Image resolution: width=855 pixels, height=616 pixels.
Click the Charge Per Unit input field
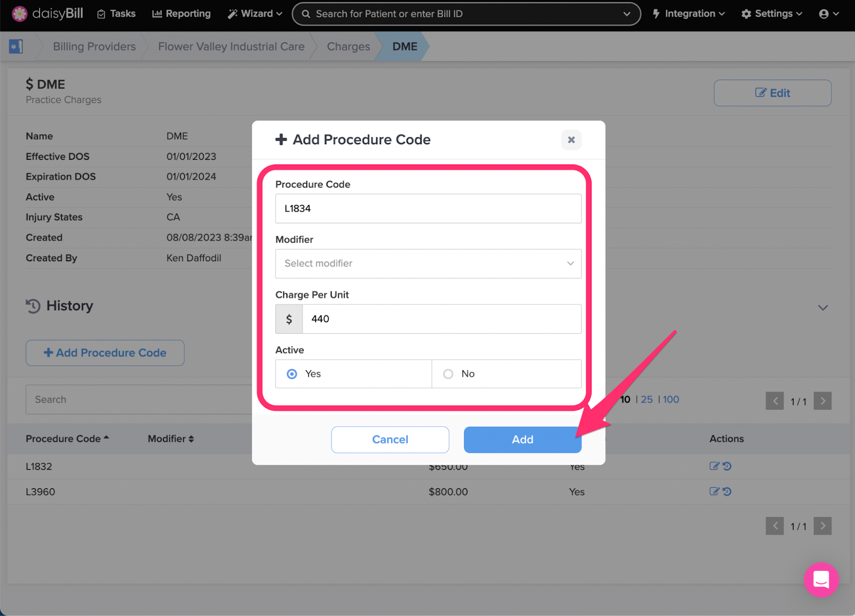pyautogui.click(x=441, y=319)
